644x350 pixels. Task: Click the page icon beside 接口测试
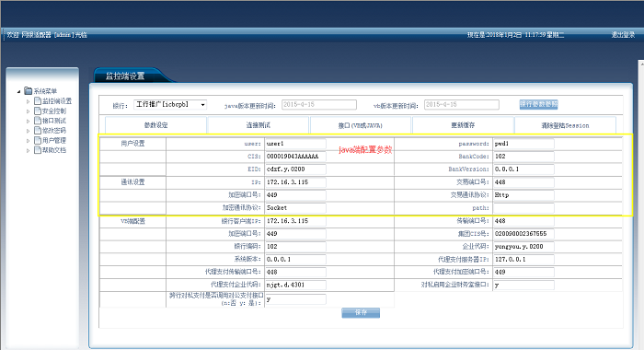tap(38, 121)
